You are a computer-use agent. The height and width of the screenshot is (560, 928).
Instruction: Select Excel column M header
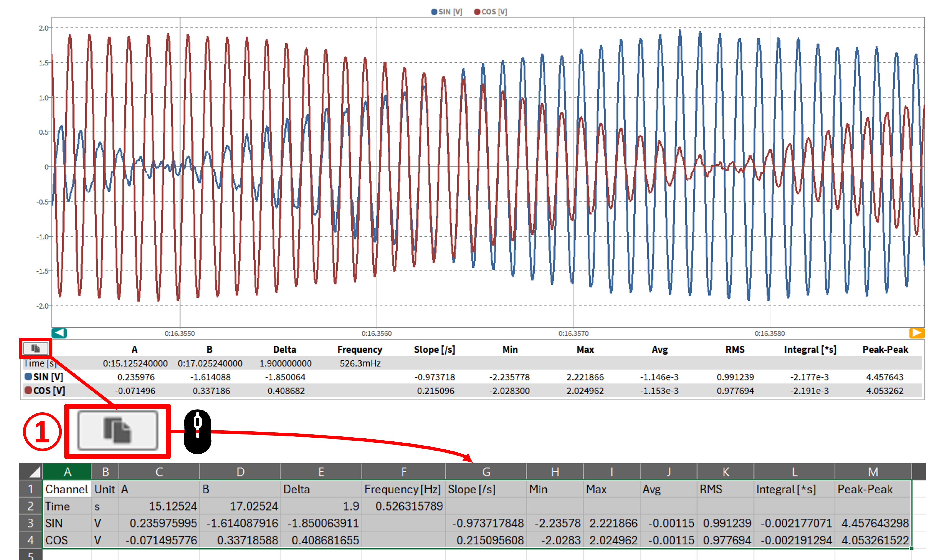[x=873, y=472]
